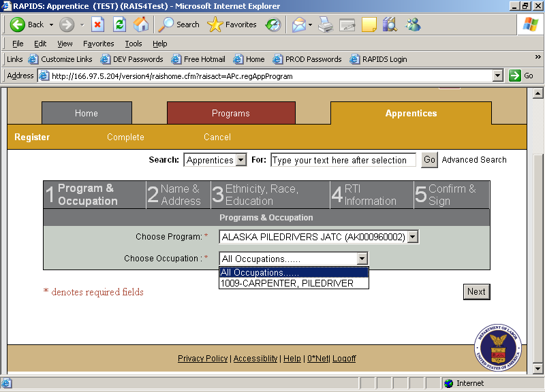Open DEV Passwords links-bar bookmark

tap(132, 59)
